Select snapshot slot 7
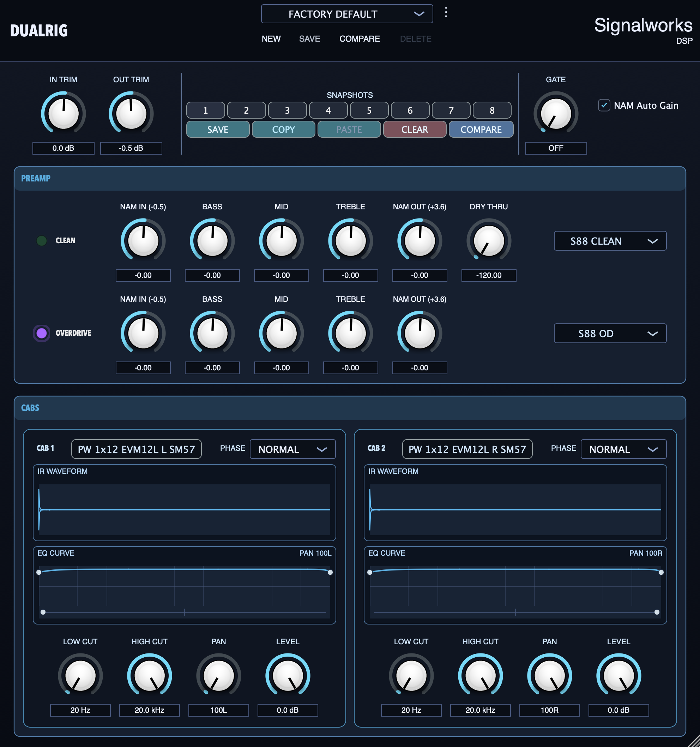 tap(451, 110)
